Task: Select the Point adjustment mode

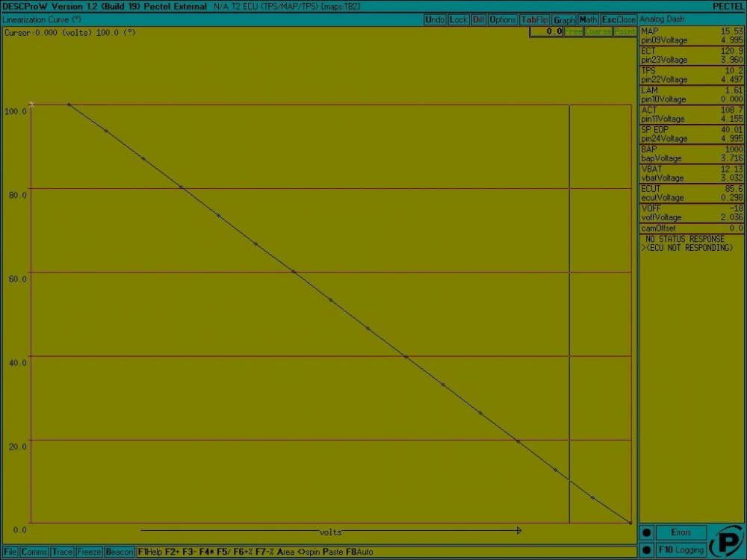Action: [x=624, y=32]
